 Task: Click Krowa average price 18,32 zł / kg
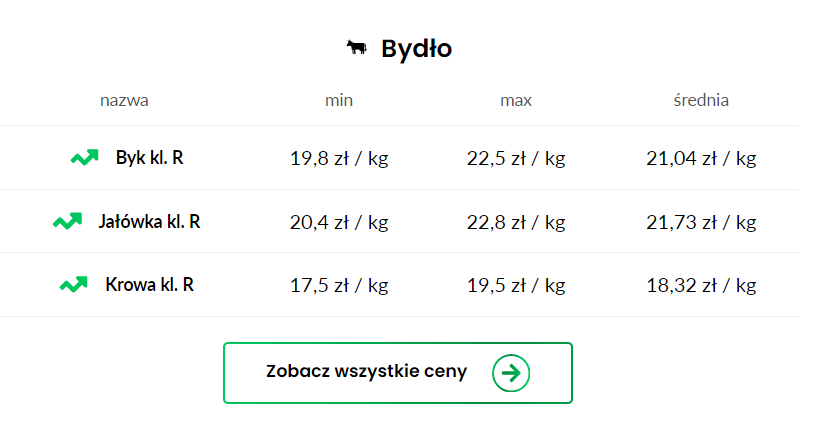[701, 286]
